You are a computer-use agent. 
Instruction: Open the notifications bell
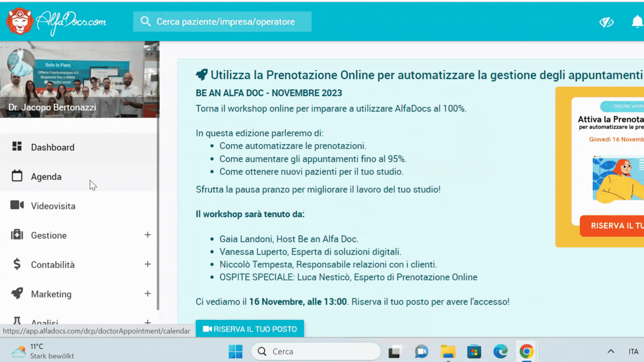(637, 22)
